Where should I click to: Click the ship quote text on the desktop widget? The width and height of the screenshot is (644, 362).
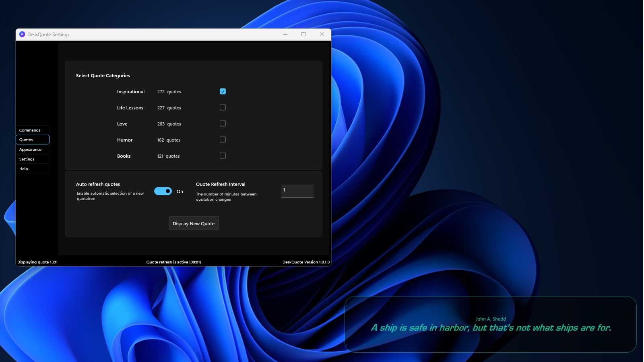coord(491,328)
